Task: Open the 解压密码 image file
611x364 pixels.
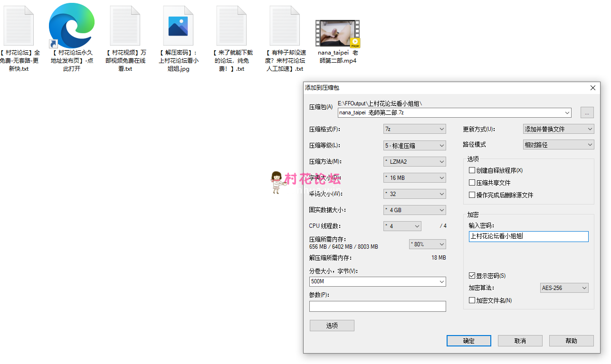Action: point(178,26)
